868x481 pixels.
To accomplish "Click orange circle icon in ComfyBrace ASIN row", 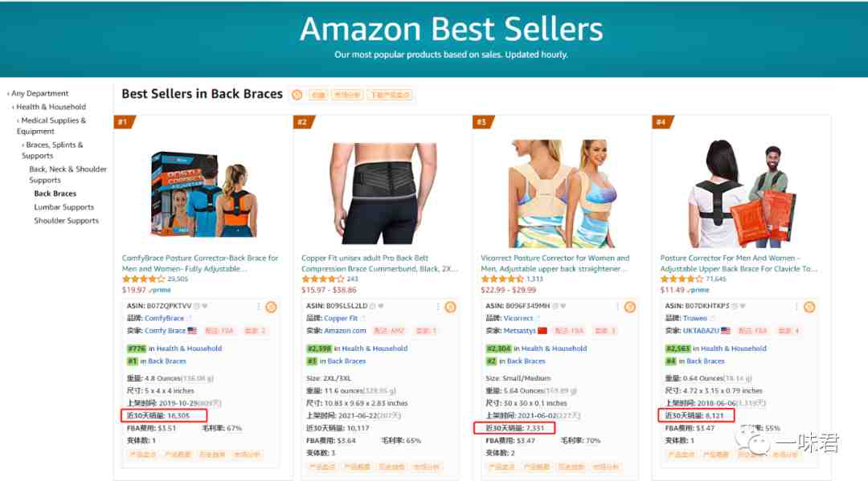I will click(x=272, y=307).
